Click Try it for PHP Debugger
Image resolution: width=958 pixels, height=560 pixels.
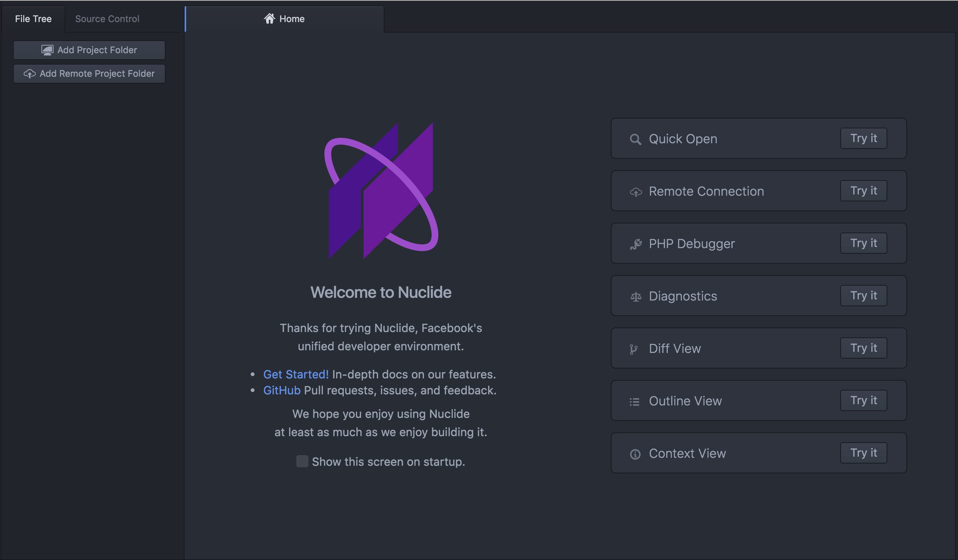[x=863, y=243]
